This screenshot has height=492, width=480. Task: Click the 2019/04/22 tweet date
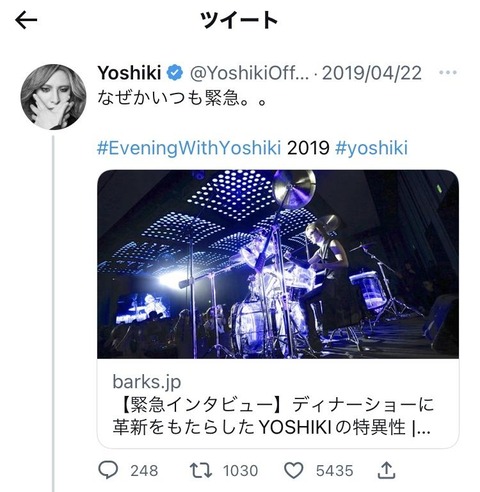pyautogui.click(x=372, y=73)
